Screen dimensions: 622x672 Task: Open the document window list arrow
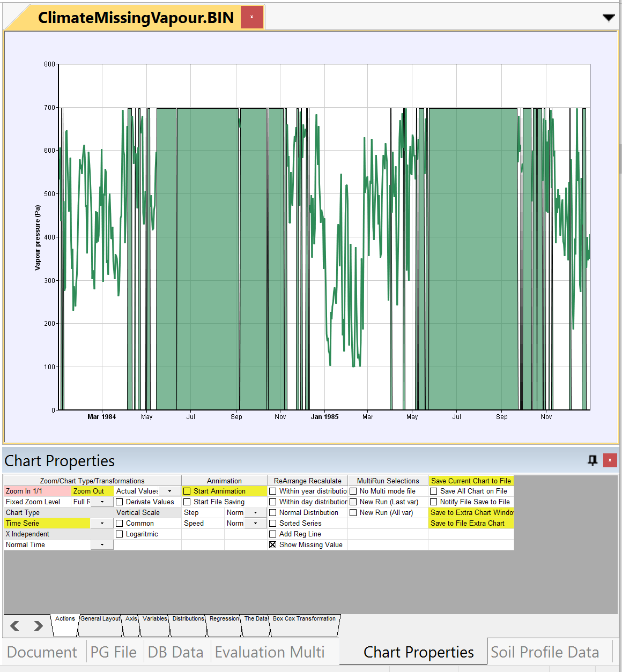tap(609, 18)
